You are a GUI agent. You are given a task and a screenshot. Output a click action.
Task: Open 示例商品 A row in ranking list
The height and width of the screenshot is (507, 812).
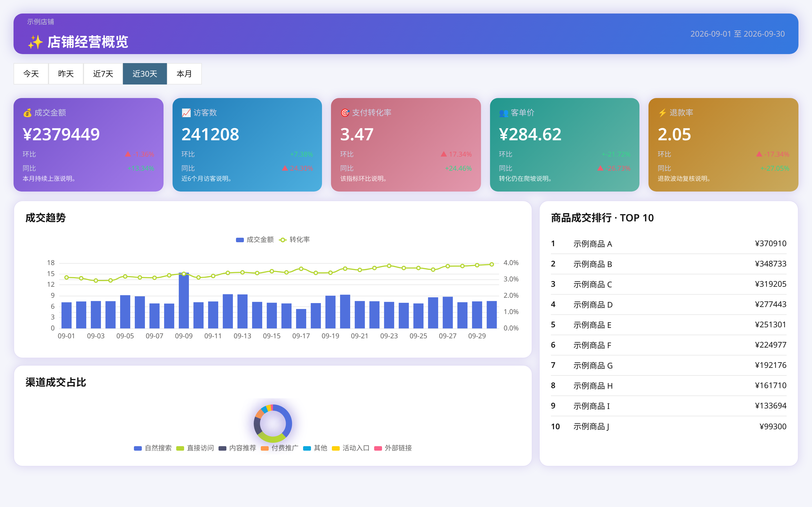668,244
